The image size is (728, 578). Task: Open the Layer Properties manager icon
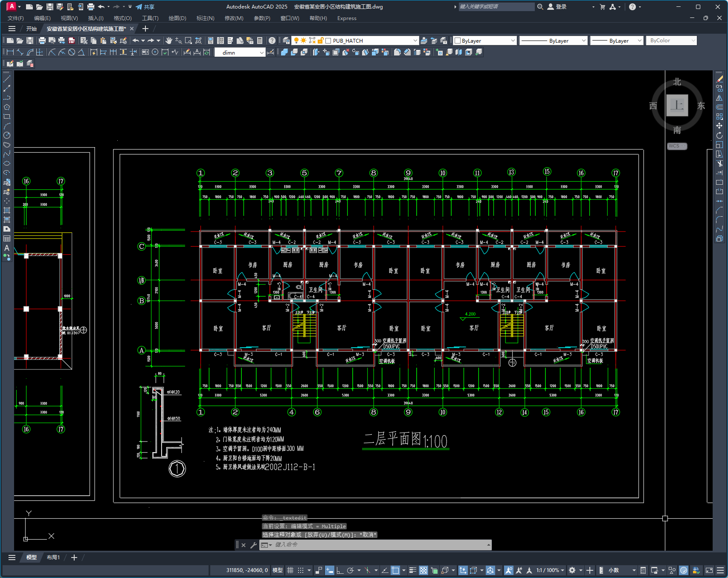click(x=286, y=41)
